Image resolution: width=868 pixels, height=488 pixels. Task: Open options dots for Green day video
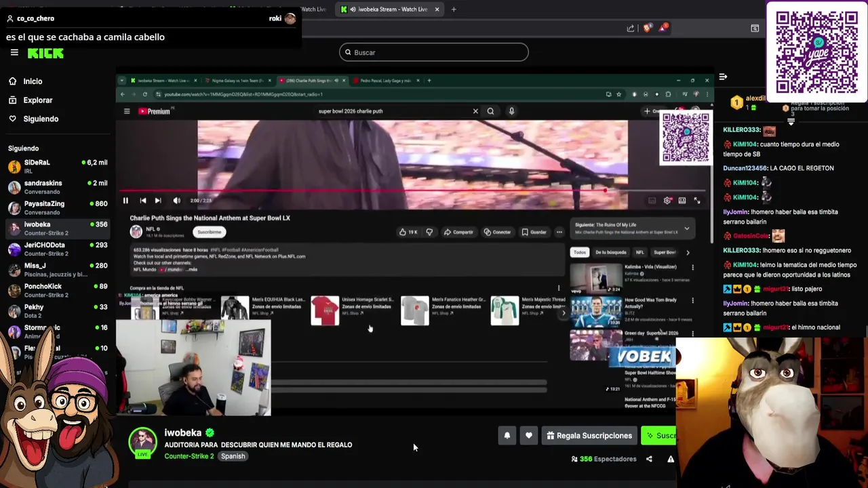(x=692, y=333)
